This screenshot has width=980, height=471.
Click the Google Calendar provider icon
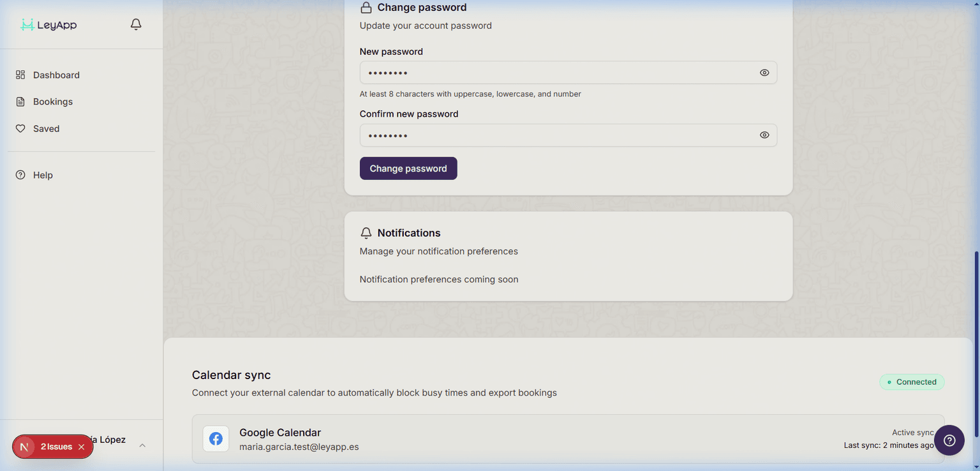point(216,438)
